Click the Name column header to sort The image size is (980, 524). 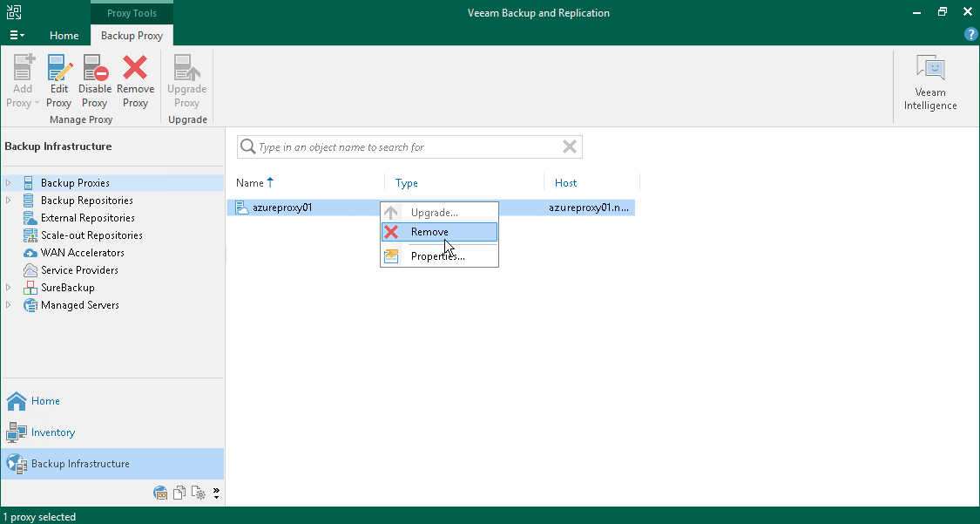(248, 183)
